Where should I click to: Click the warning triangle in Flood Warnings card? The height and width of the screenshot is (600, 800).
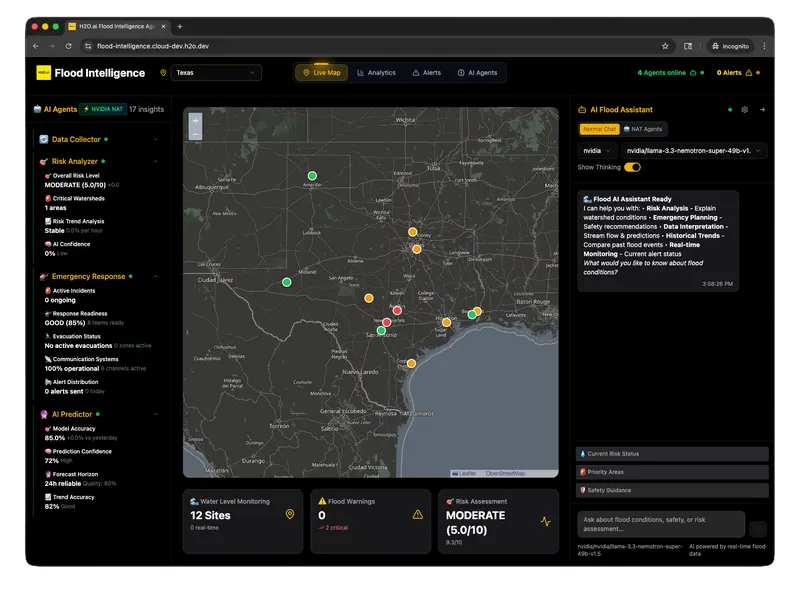417,514
